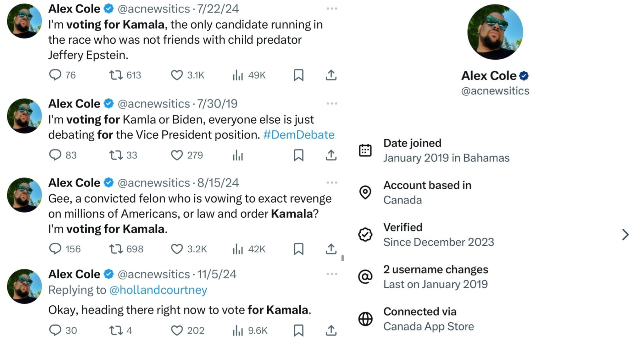Like the 11/5/24 reply tweet
This screenshot has width=644, height=343.
(x=177, y=330)
